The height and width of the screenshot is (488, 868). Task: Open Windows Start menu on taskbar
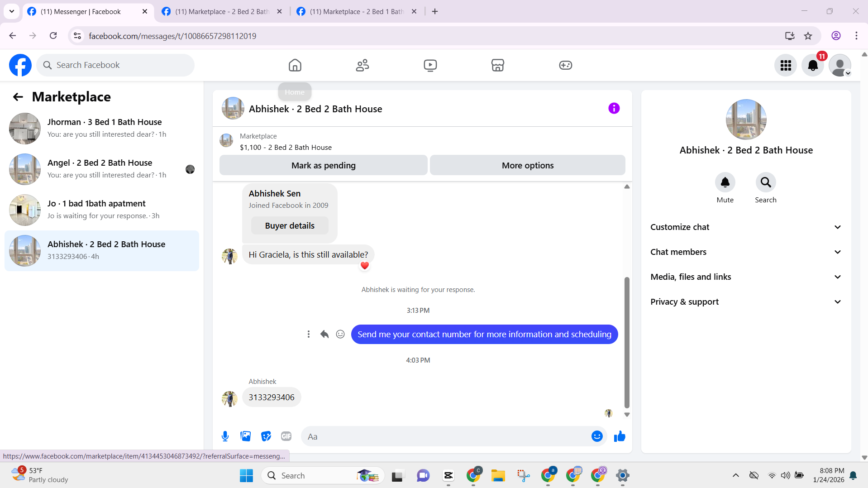tap(246, 475)
